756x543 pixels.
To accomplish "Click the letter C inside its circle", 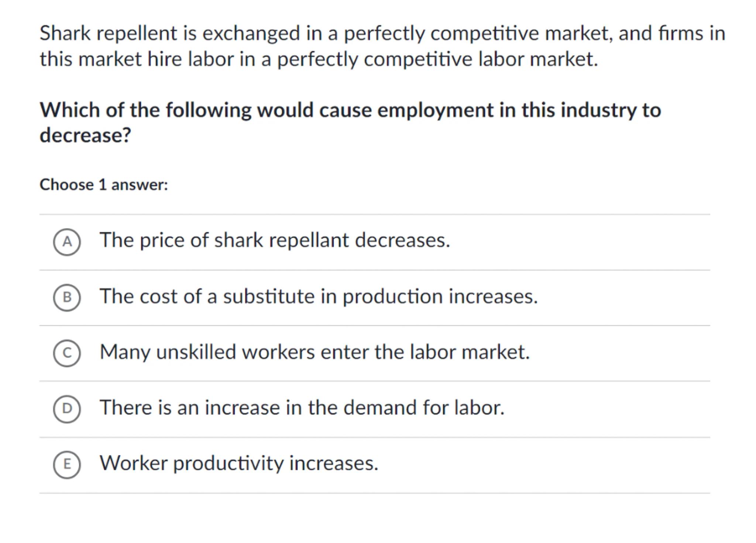I will click(67, 353).
